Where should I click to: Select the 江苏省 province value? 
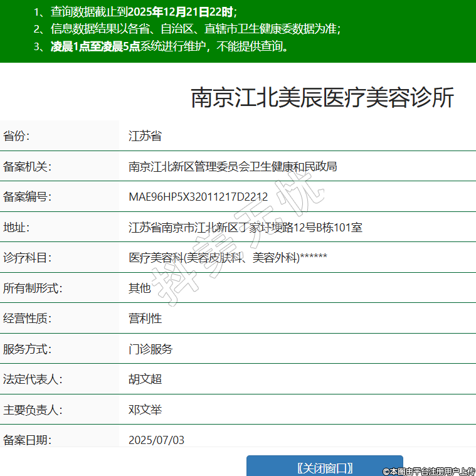tap(145, 136)
